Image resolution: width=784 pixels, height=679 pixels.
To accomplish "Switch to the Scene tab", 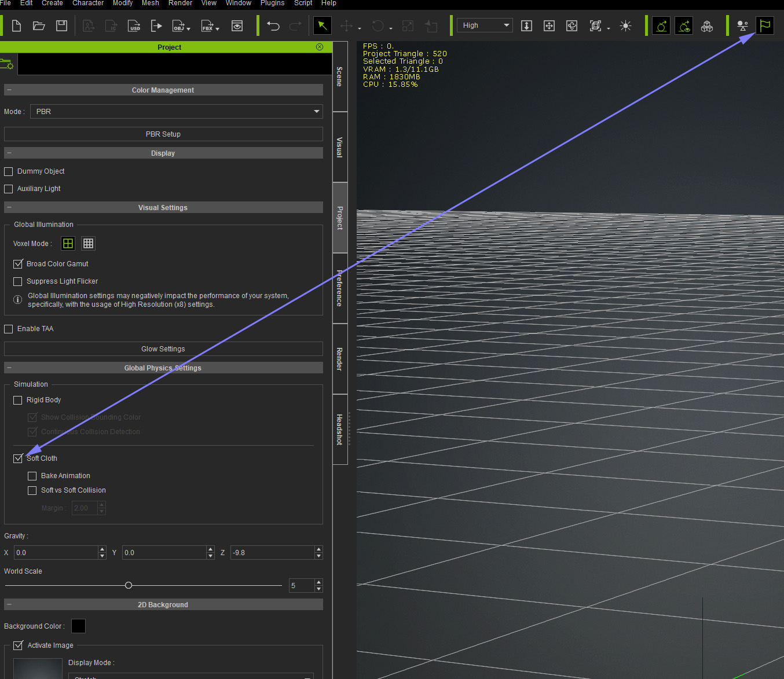I will click(340, 76).
